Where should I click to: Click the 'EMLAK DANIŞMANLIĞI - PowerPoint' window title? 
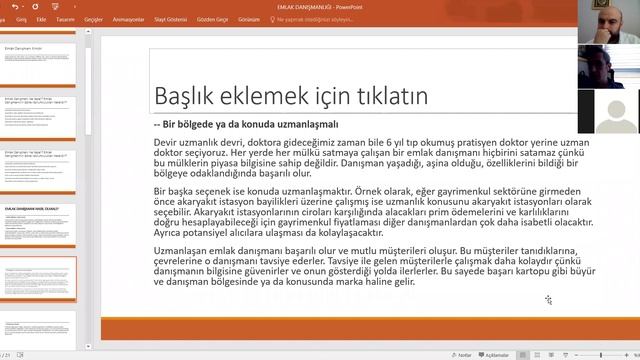click(x=320, y=7)
